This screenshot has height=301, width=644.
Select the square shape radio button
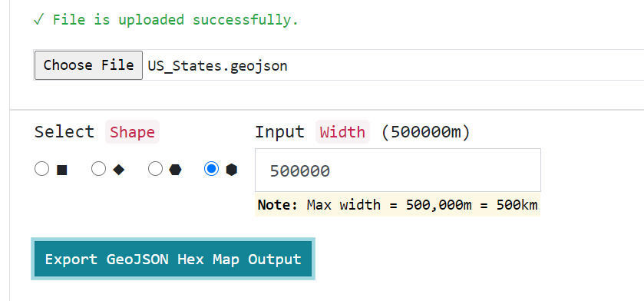[x=42, y=169]
